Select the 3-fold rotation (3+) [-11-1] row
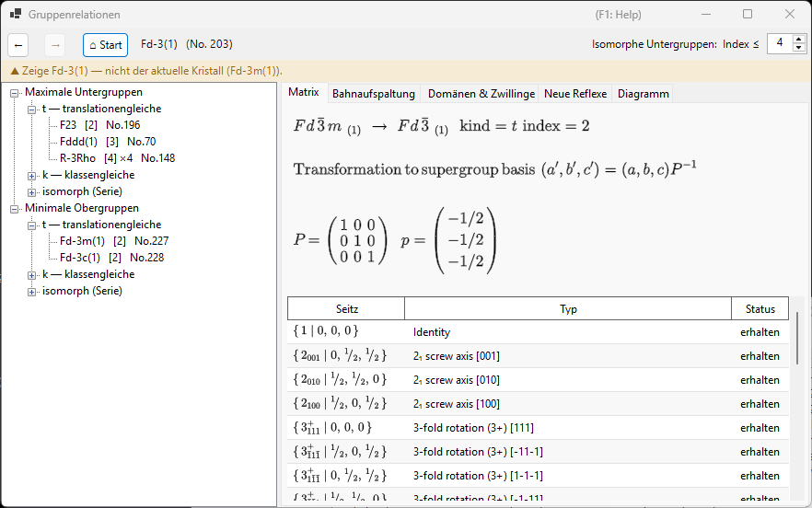 coord(538,452)
